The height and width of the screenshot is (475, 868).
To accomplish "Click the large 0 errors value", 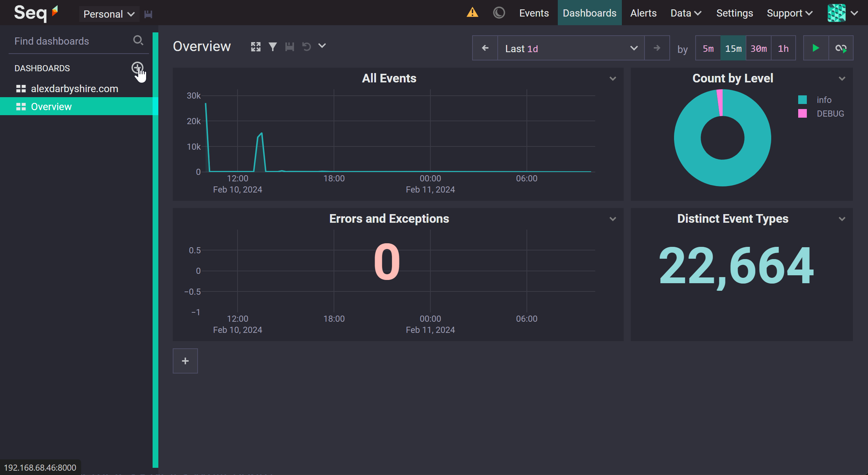I will click(387, 262).
